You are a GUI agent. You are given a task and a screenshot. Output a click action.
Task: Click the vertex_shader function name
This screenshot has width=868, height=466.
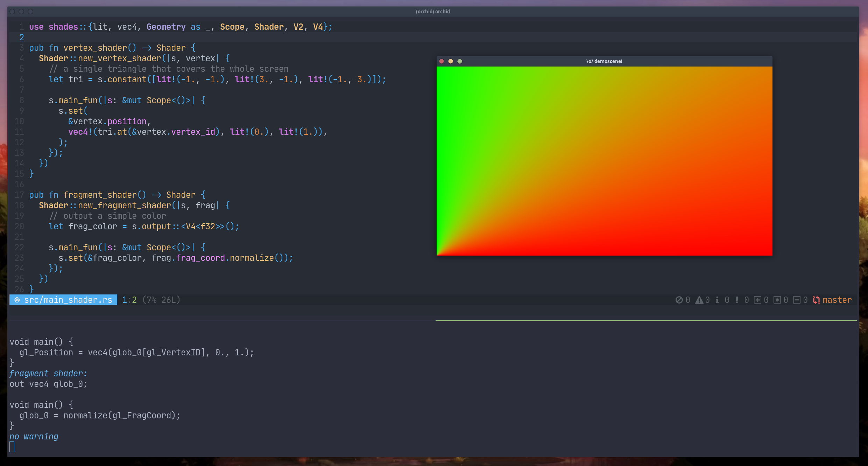coord(95,48)
